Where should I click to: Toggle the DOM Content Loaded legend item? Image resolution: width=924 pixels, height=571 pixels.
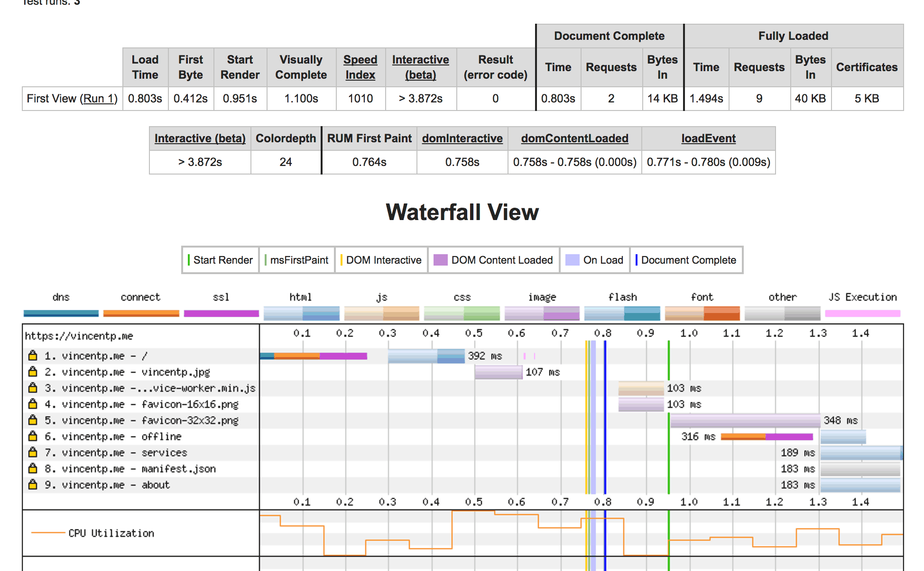pyautogui.click(x=493, y=260)
